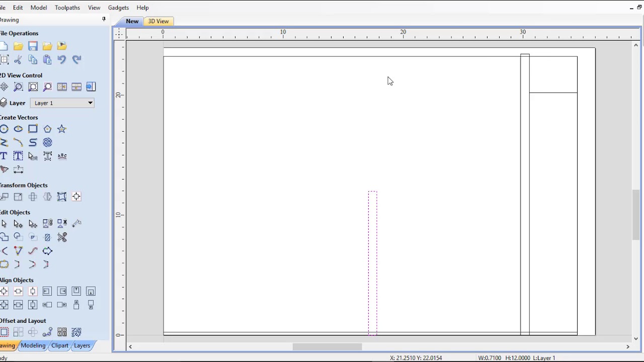Open the Gadgets menu
Image resolution: width=644 pixels, height=362 pixels.
(119, 8)
